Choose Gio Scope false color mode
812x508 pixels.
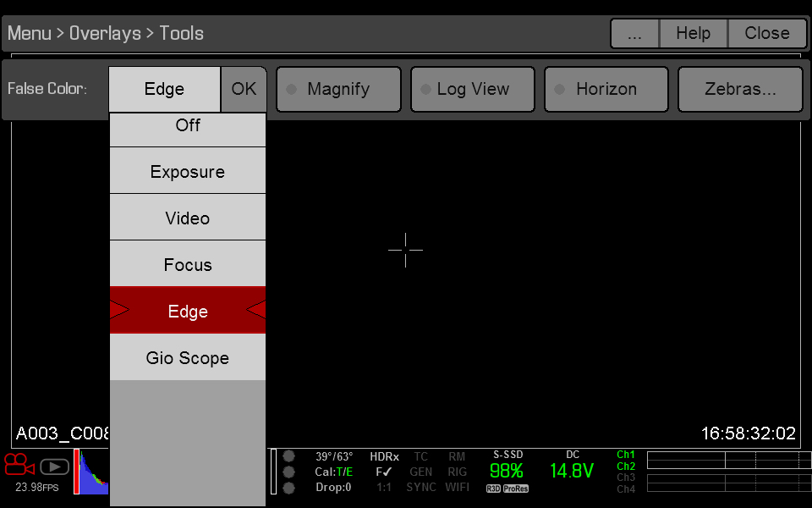click(x=188, y=357)
